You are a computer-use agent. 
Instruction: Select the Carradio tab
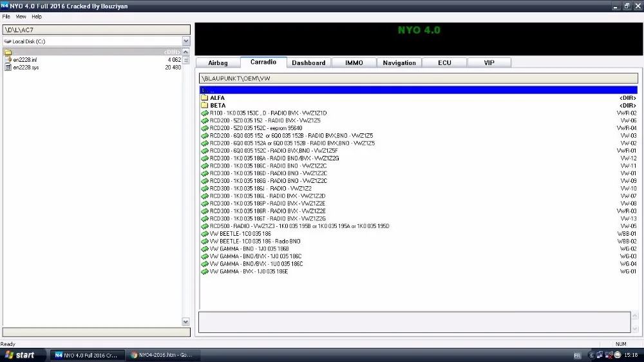[263, 62]
